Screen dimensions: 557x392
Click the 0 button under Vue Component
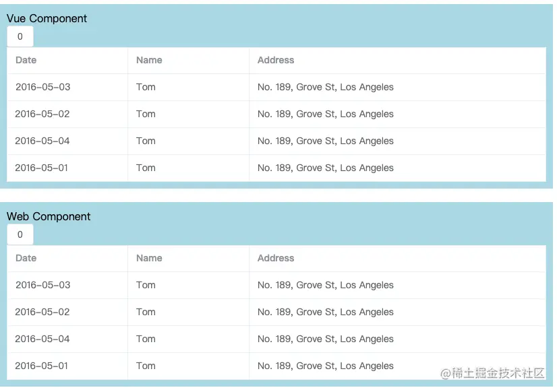(20, 36)
